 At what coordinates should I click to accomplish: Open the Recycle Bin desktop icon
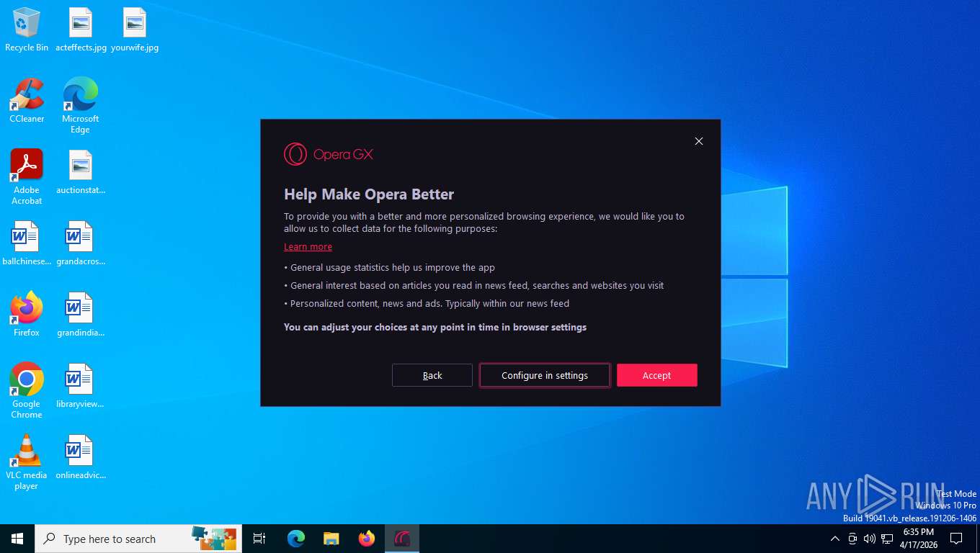point(27,30)
